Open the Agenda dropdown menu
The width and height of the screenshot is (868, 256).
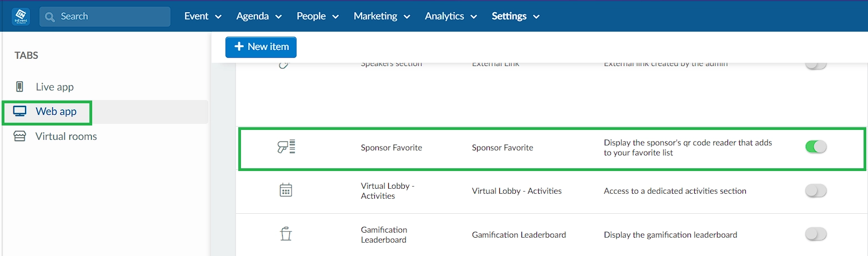click(259, 16)
